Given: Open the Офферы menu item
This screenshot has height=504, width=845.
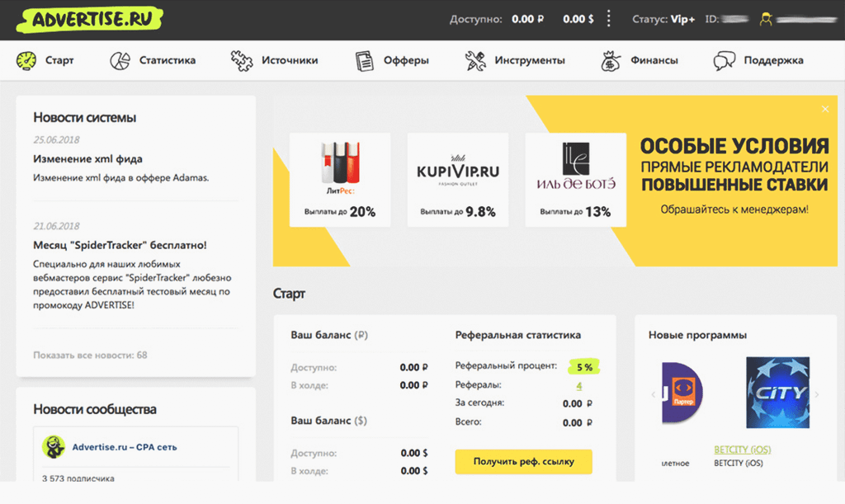Looking at the screenshot, I should coord(406,60).
